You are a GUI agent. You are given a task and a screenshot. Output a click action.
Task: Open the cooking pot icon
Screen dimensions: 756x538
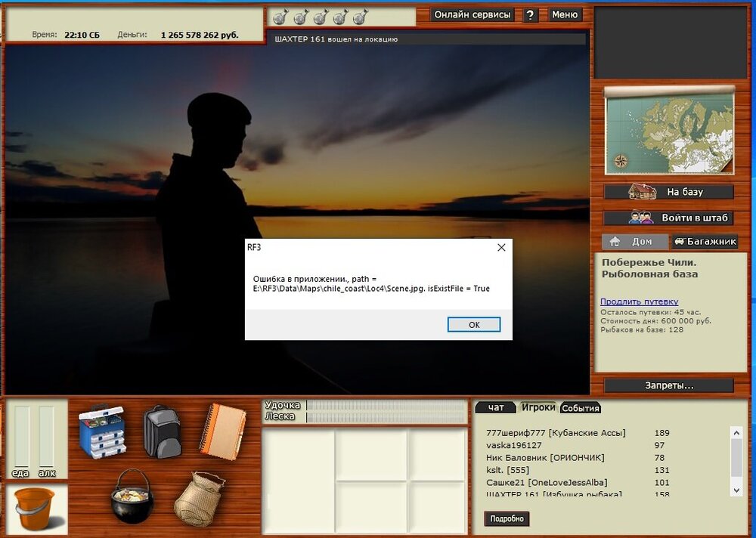(x=132, y=497)
